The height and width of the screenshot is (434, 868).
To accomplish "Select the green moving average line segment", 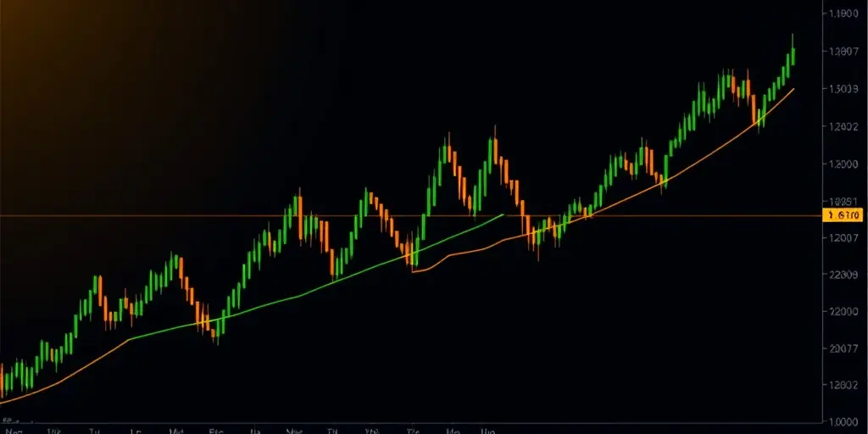I will tap(315, 288).
